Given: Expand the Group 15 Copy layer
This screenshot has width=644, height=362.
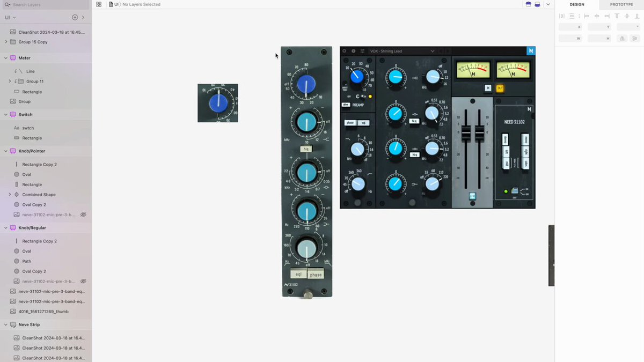Looking at the screenshot, I should click(x=6, y=42).
